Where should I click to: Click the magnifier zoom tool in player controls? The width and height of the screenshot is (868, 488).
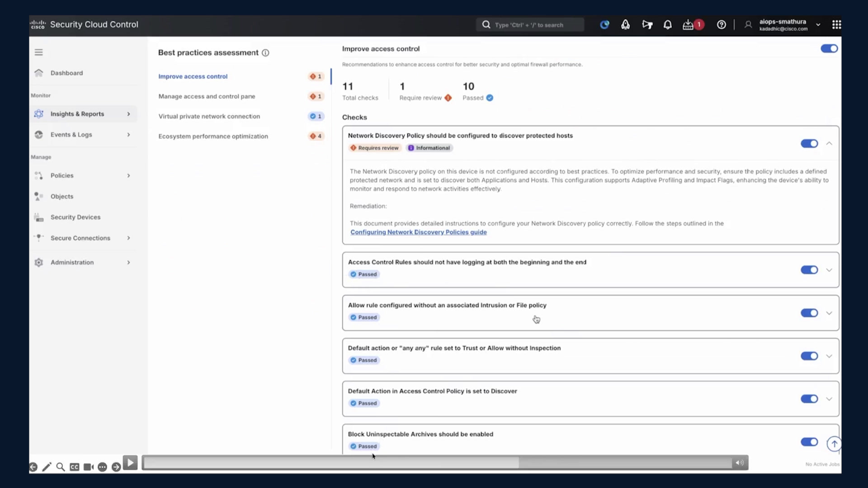pos(60,467)
